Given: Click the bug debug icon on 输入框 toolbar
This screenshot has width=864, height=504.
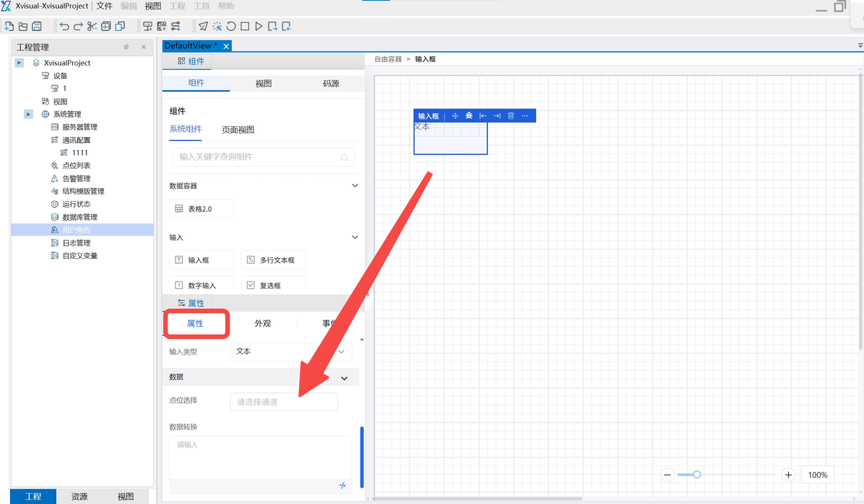Looking at the screenshot, I should (468, 116).
